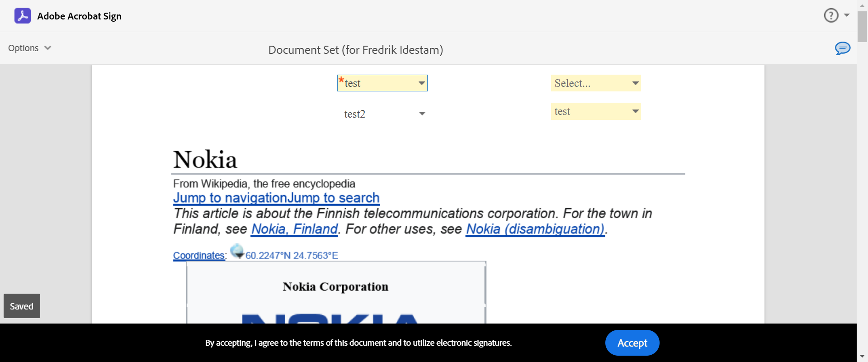This screenshot has height=362, width=868.
Task: Click the Saved status notification
Action: point(22,306)
